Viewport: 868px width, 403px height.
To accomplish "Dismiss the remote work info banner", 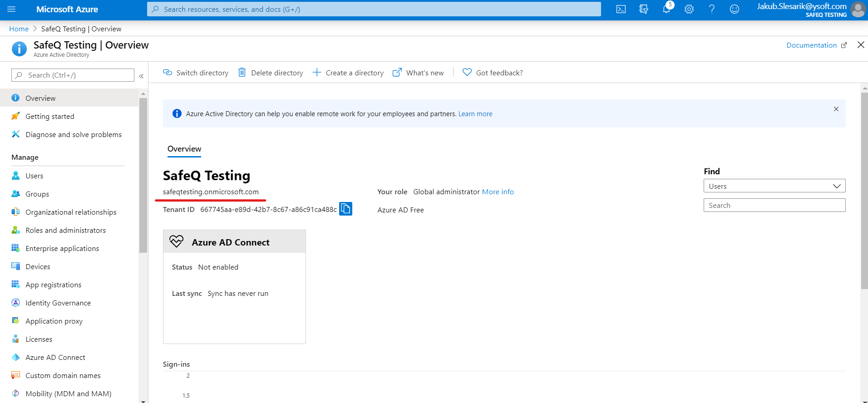I will [836, 109].
